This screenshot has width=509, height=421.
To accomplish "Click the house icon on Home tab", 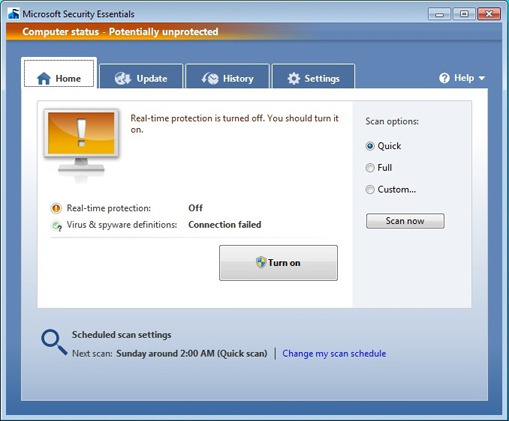I will click(44, 79).
